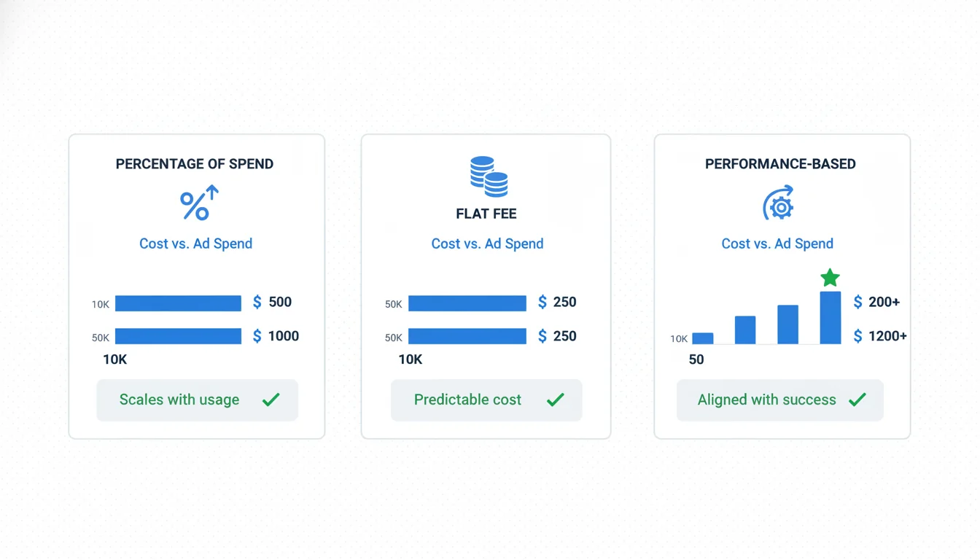Toggle the checkmark beside Aligned with success
980x560 pixels.
tap(857, 400)
